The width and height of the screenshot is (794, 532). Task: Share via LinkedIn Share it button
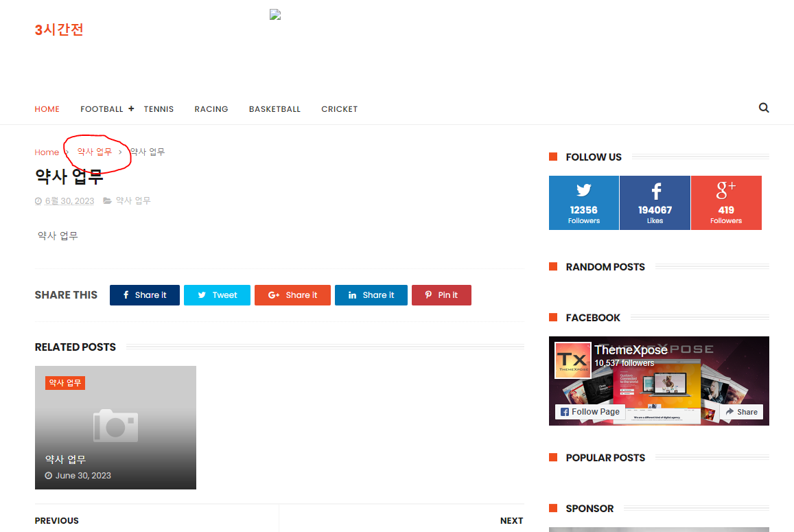click(x=371, y=295)
